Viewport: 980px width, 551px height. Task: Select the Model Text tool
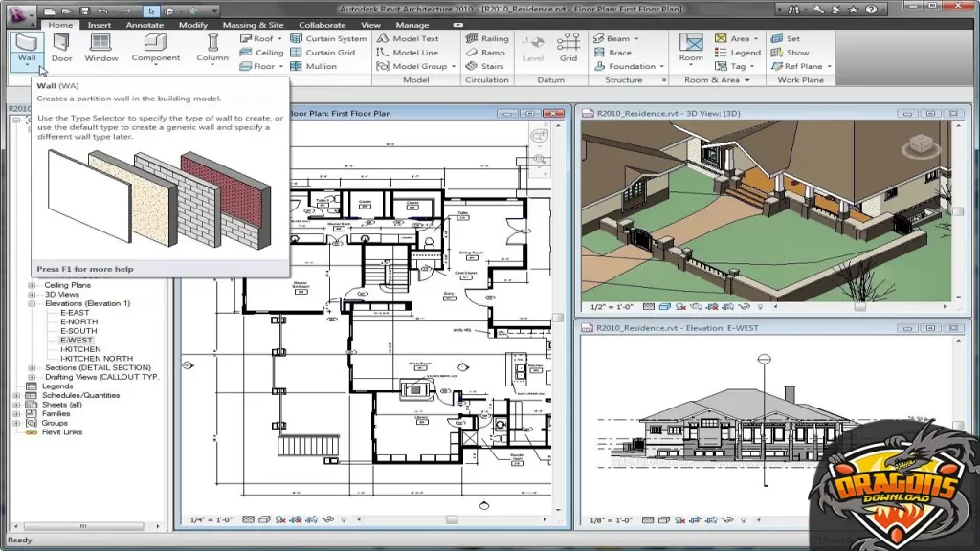pyautogui.click(x=415, y=38)
